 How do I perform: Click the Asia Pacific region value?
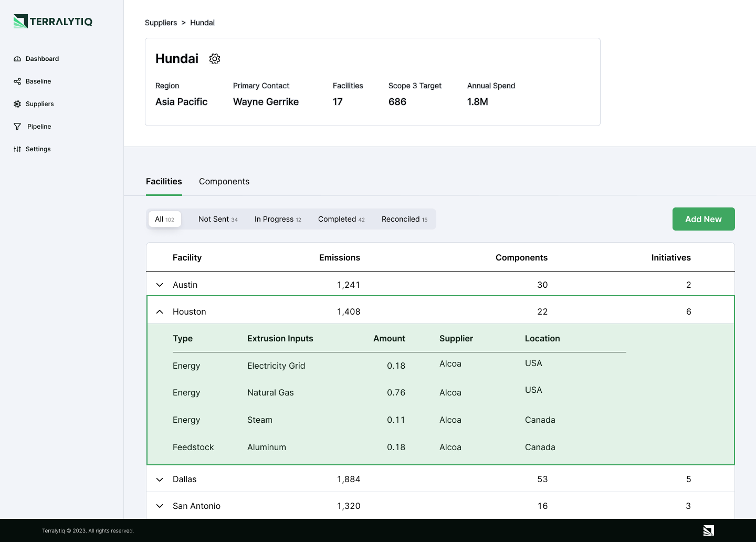pyautogui.click(x=181, y=102)
